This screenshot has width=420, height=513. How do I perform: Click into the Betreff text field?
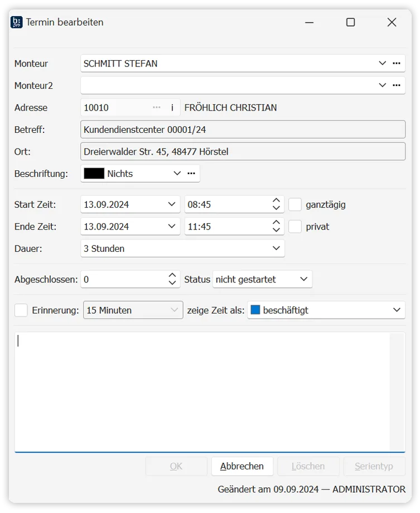coord(243,130)
